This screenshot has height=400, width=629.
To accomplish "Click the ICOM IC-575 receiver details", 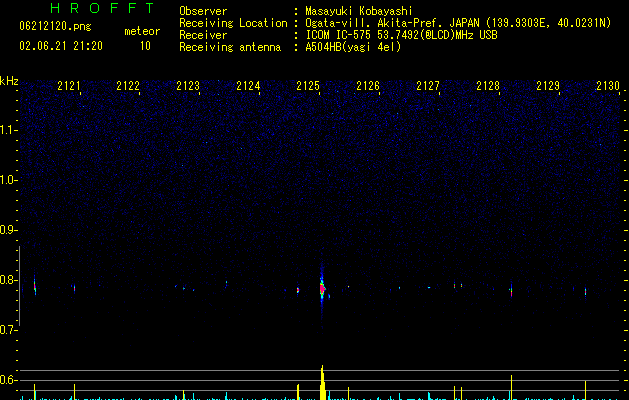I will 401,35.
